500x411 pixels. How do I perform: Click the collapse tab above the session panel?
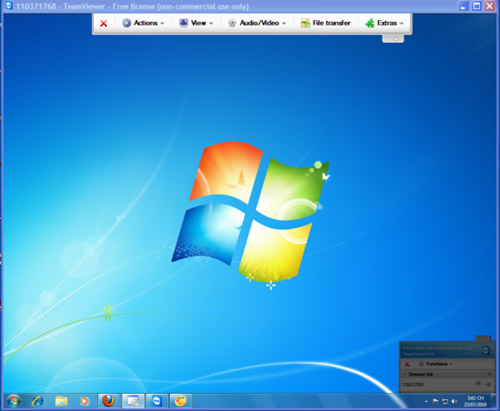pyautogui.click(x=483, y=339)
